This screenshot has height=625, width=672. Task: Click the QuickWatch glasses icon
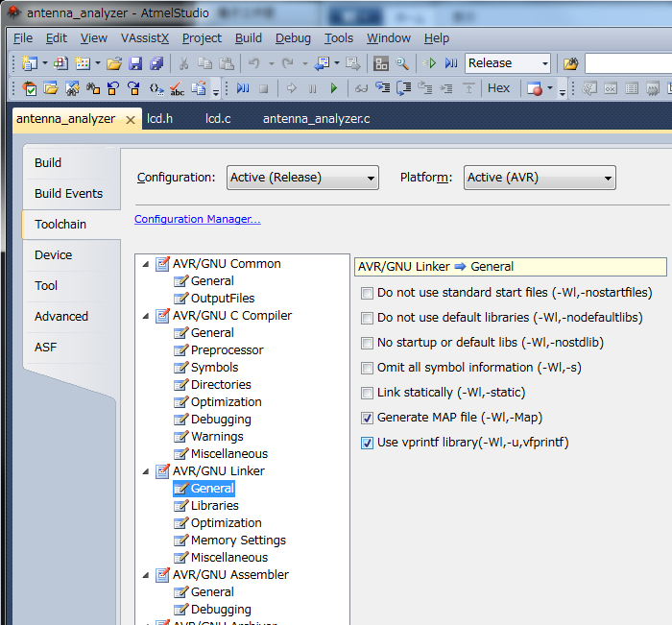point(361,88)
